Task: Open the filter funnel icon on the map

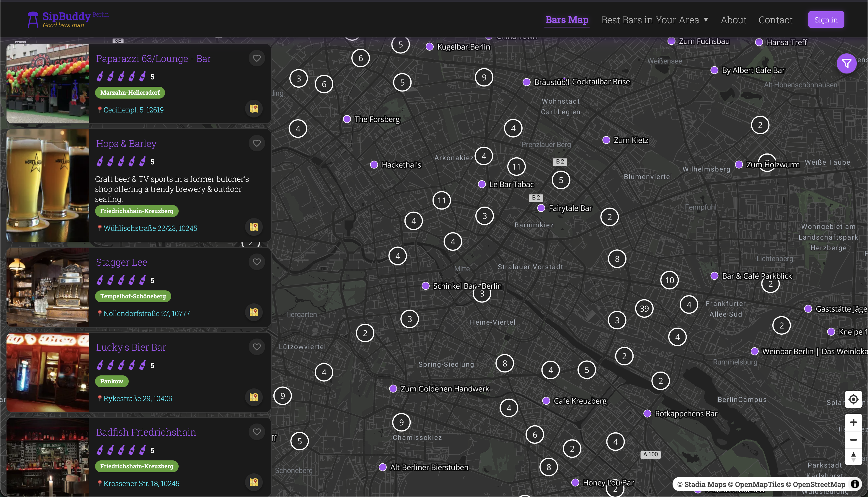Action: [846, 63]
